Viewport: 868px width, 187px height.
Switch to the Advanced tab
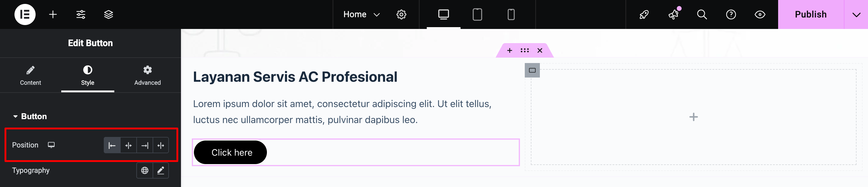pos(147,75)
